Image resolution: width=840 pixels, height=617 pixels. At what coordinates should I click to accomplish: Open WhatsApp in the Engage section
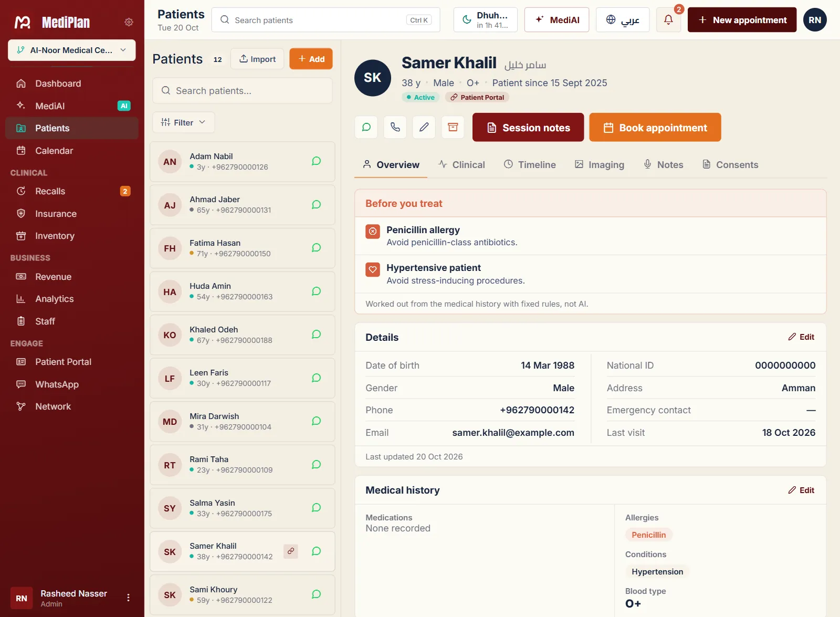point(72,384)
